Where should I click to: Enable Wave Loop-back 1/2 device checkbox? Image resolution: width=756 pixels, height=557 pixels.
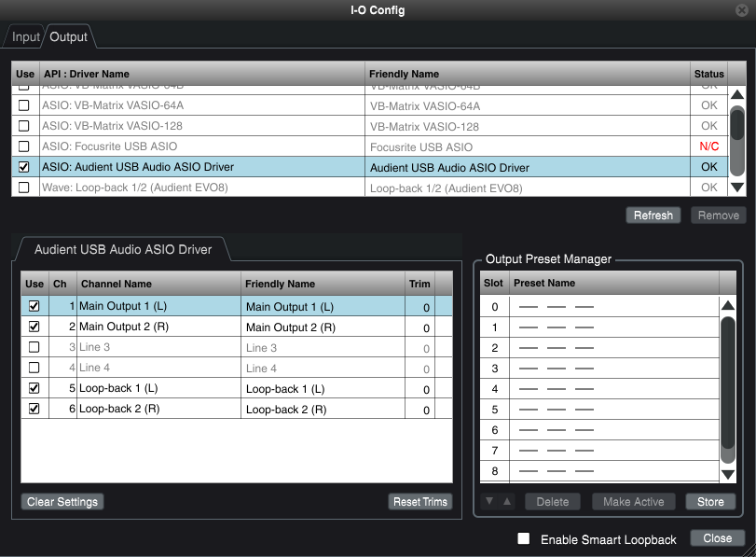tap(23, 188)
